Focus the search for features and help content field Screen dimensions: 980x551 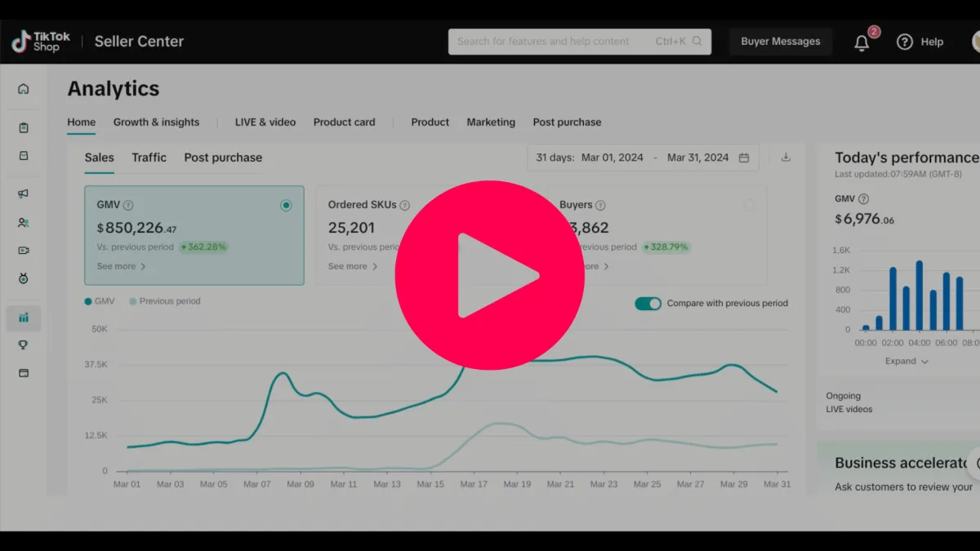pyautogui.click(x=580, y=42)
